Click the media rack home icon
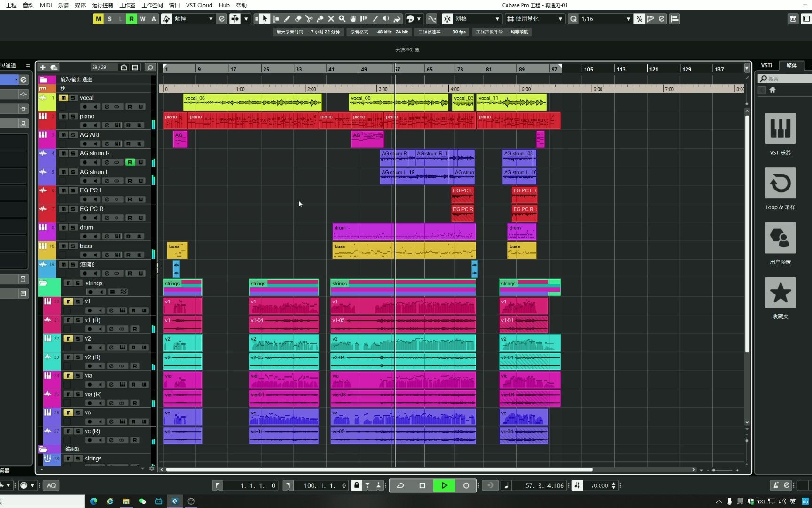 773,90
